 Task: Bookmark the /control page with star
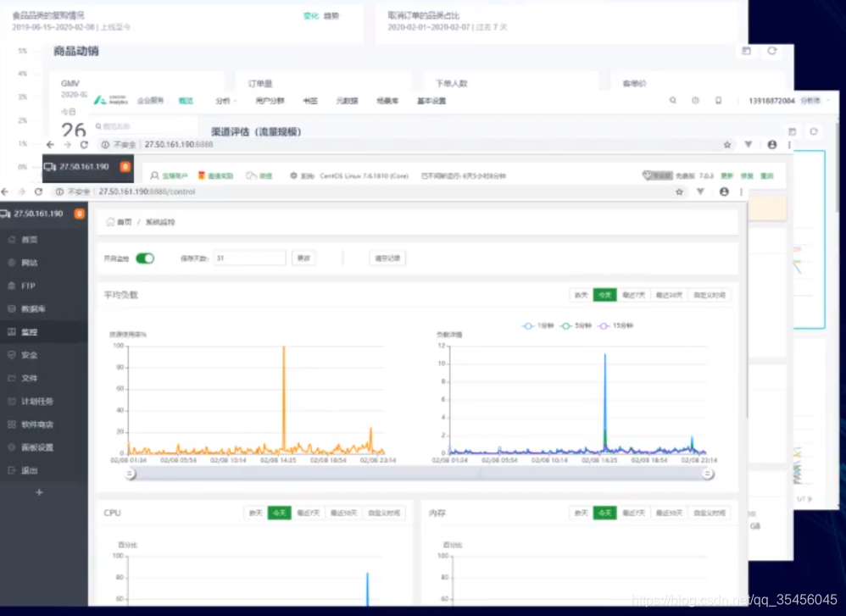click(679, 191)
